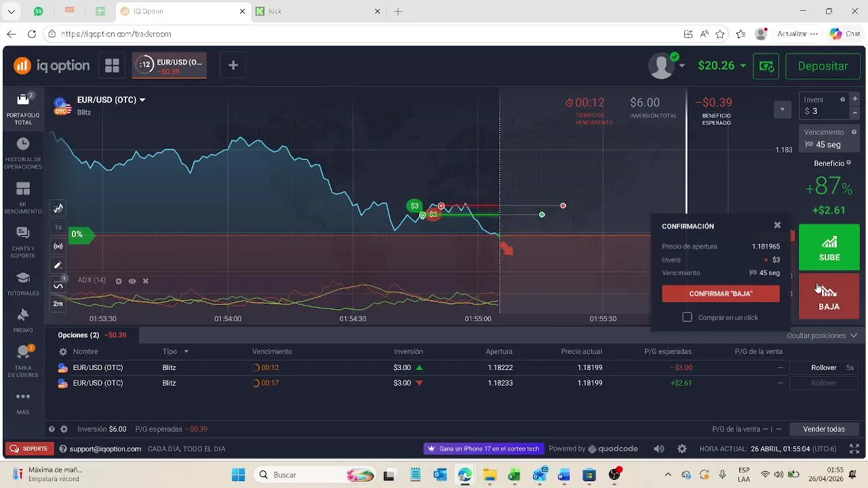
Task: Remove ADX (14) indicator with X
Action: pyautogui.click(x=145, y=281)
